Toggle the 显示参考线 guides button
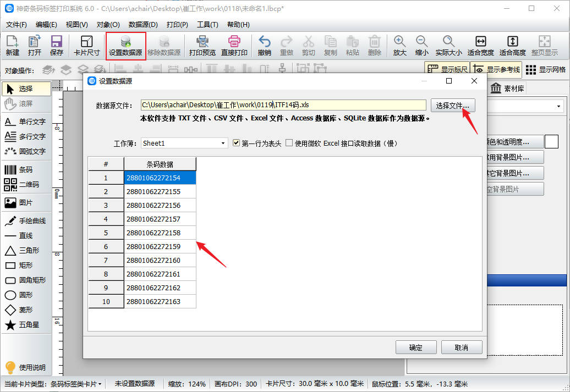The width and height of the screenshot is (570, 392). point(496,69)
